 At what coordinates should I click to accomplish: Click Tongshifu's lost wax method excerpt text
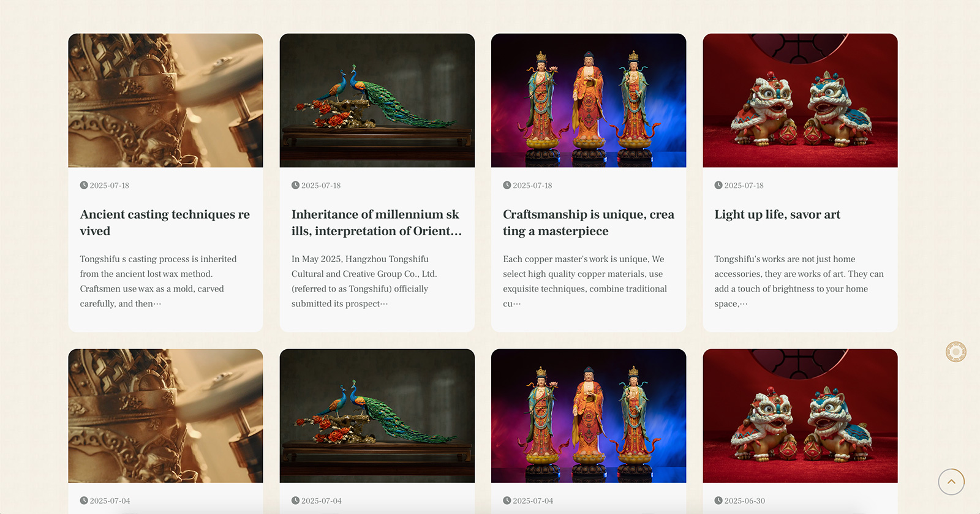point(158,281)
